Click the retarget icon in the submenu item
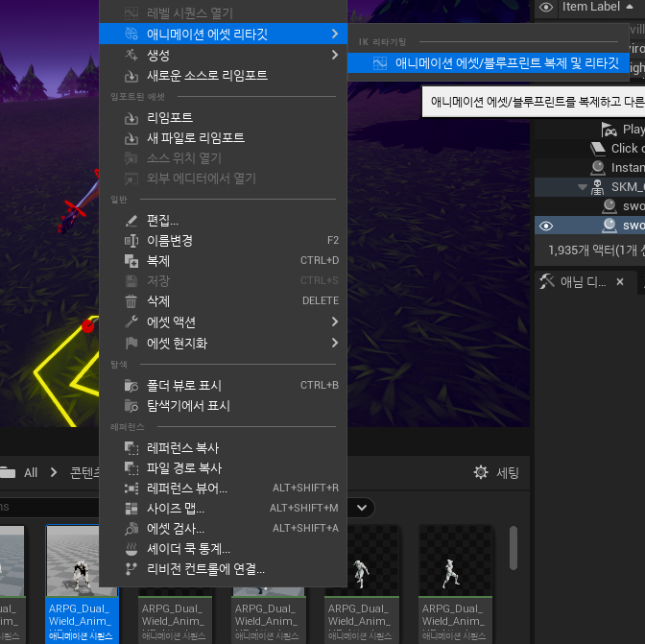Screen dimensions: 645x644 click(380, 63)
